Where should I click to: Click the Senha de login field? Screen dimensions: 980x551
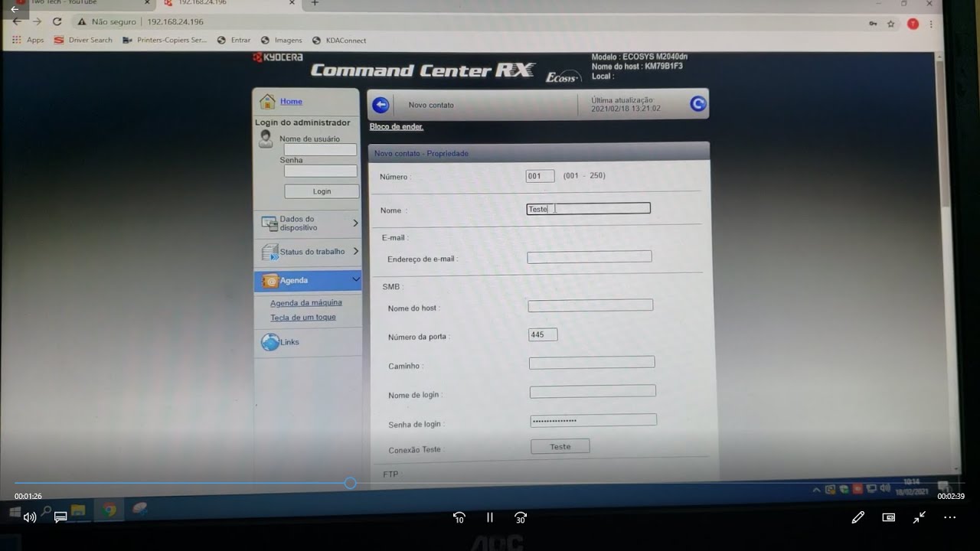pyautogui.click(x=593, y=420)
